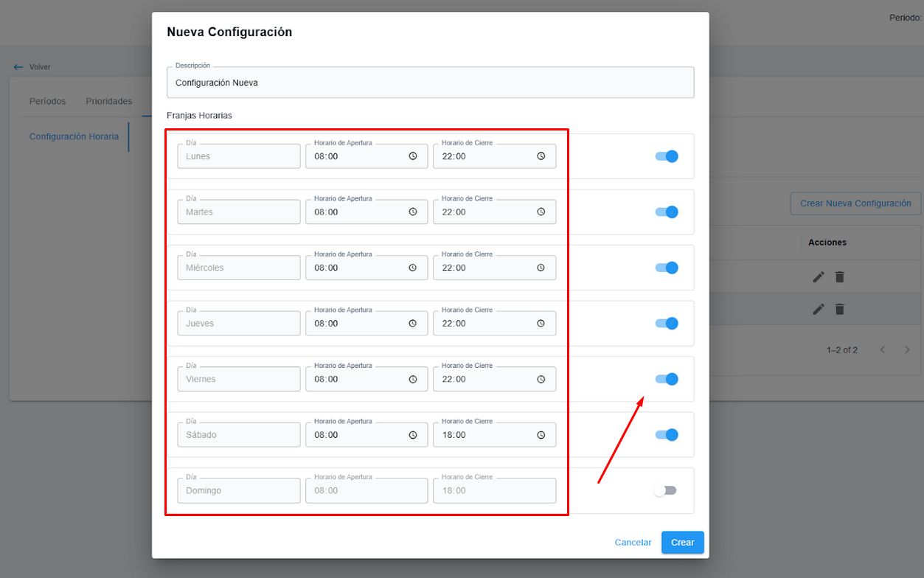Click Martes opening time 08:00 field
Screen dimensions: 924x578
[x=367, y=212]
